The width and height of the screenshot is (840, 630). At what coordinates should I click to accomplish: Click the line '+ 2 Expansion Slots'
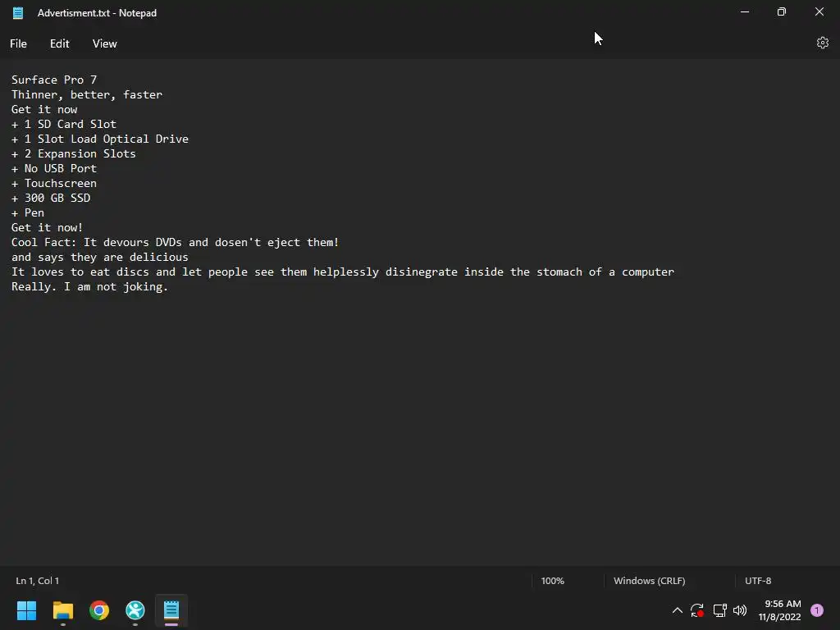click(x=74, y=153)
